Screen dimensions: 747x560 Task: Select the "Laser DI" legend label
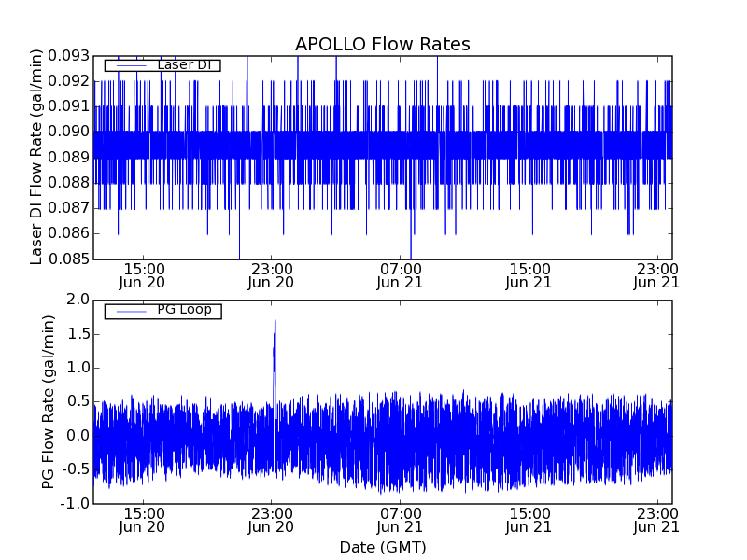pos(184,64)
